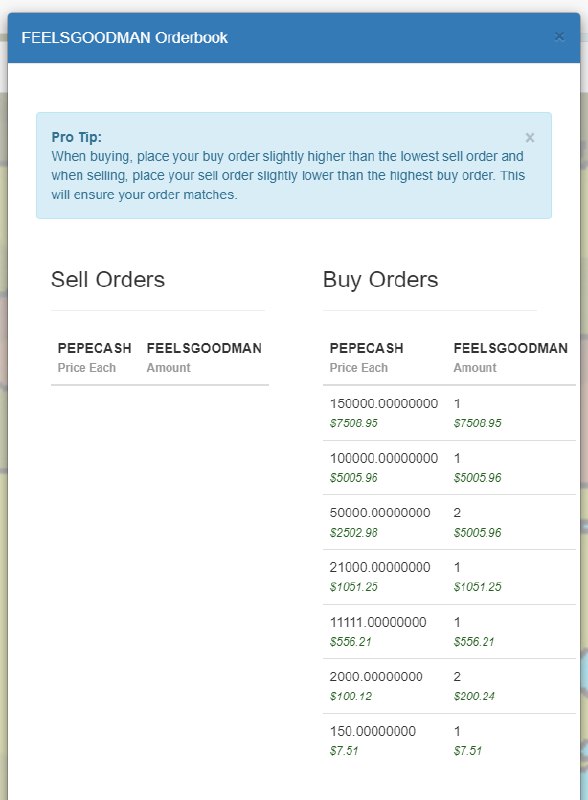This screenshot has width=588, height=800.
Task: Click the 150.00000000 buy order price
Action: point(373,731)
